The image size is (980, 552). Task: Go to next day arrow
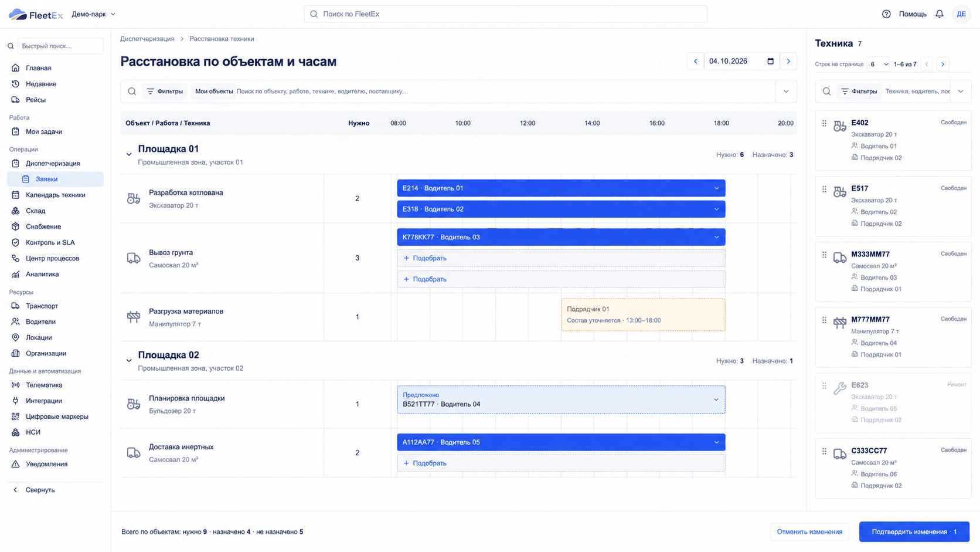click(x=788, y=61)
